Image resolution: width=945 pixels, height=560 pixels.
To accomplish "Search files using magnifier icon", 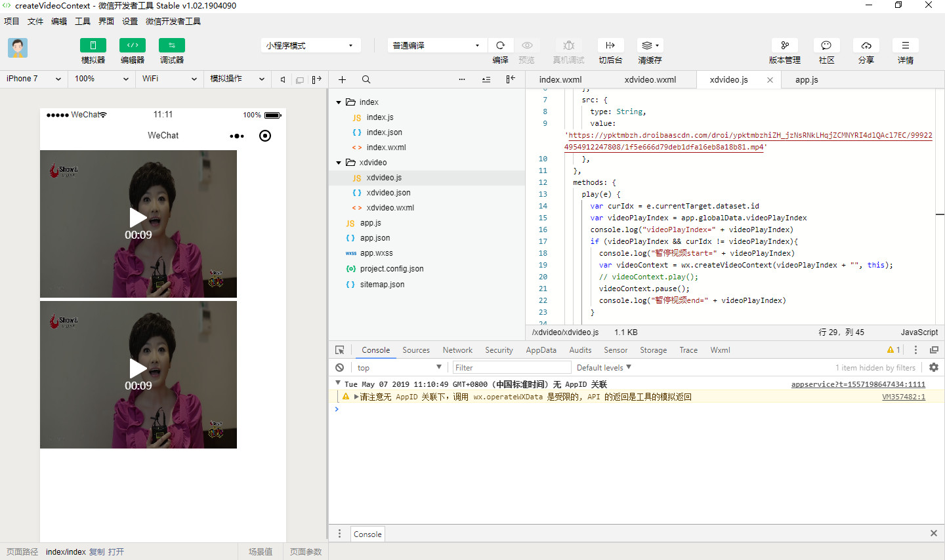I will [366, 79].
